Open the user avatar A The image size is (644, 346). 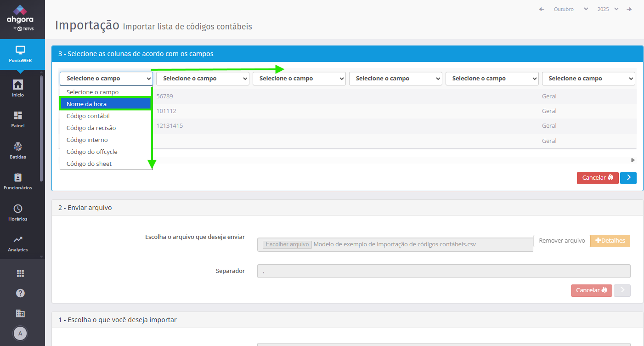click(20, 334)
